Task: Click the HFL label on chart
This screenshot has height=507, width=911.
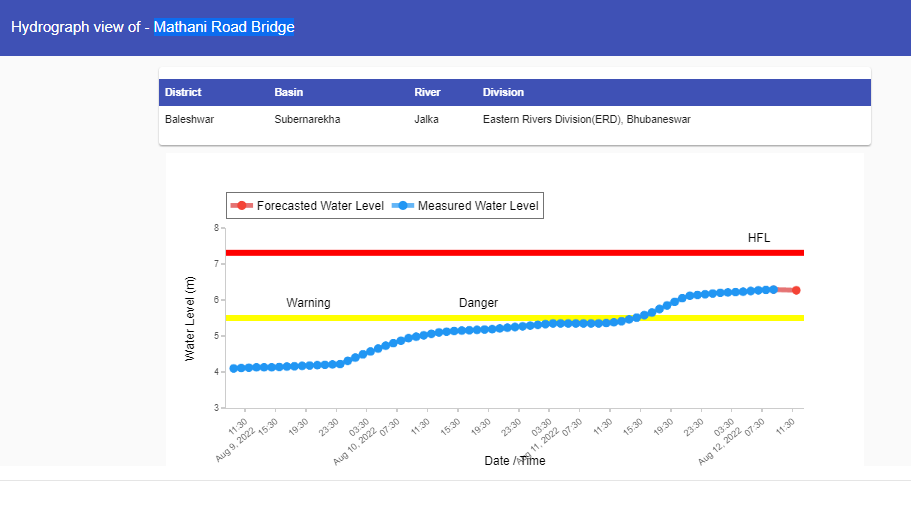Action: (x=759, y=238)
